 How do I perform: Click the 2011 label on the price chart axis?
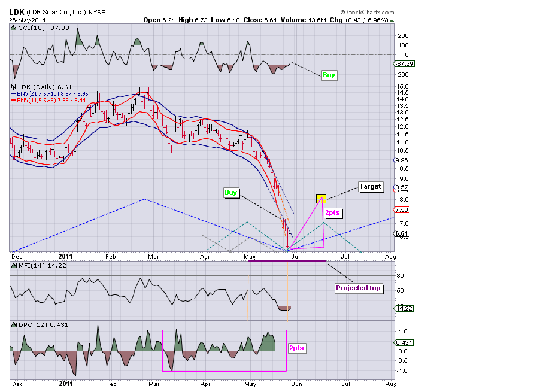coord(65,257)
